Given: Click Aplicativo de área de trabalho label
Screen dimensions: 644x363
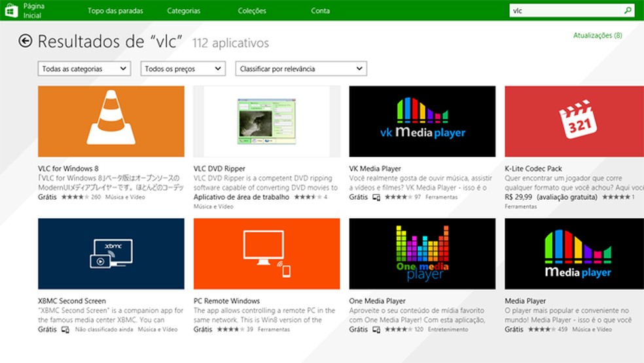Looking at the screenshot, I should coord(241,197).
